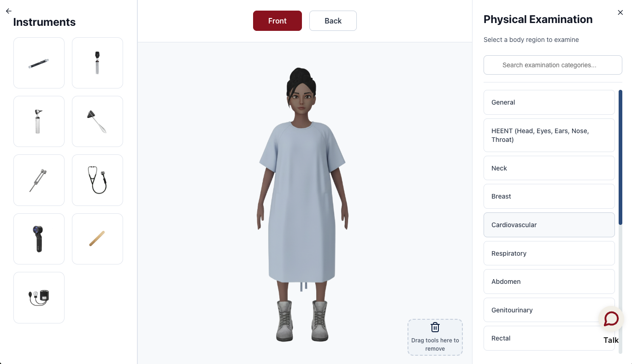
Task: Choose the Respiratory examination region
Action: pyautogui.click(x=549, y=253)
